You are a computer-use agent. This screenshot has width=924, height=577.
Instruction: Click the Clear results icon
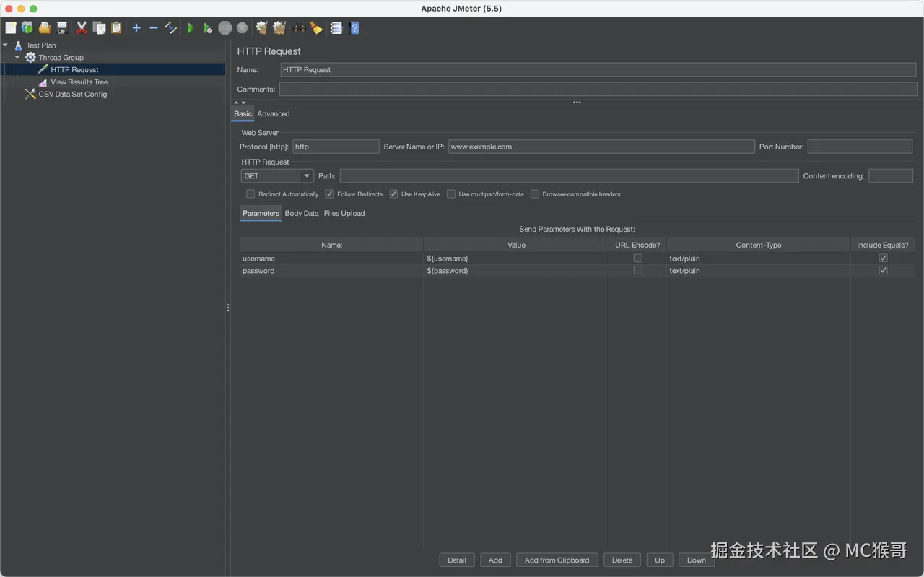pyautogui.click(x=262, y=28)
